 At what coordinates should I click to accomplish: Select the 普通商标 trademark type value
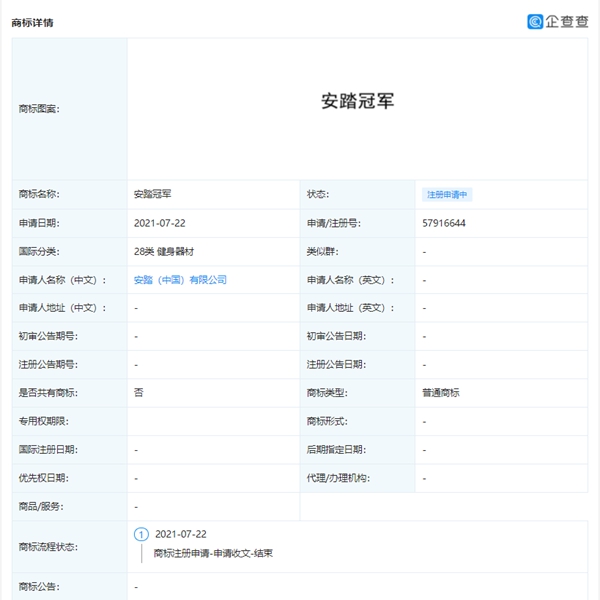point(441,393)
